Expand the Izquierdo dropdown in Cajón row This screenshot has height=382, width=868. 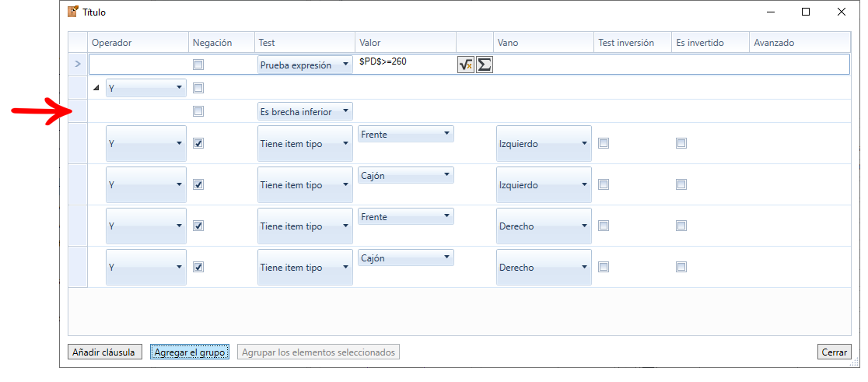tap(543, 185)
